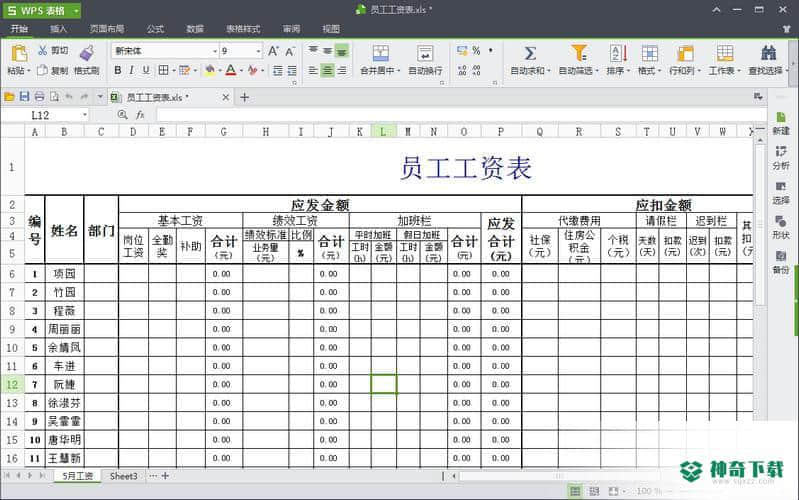Close the 员工工资表.xls document tab

[x=226, y=97]
